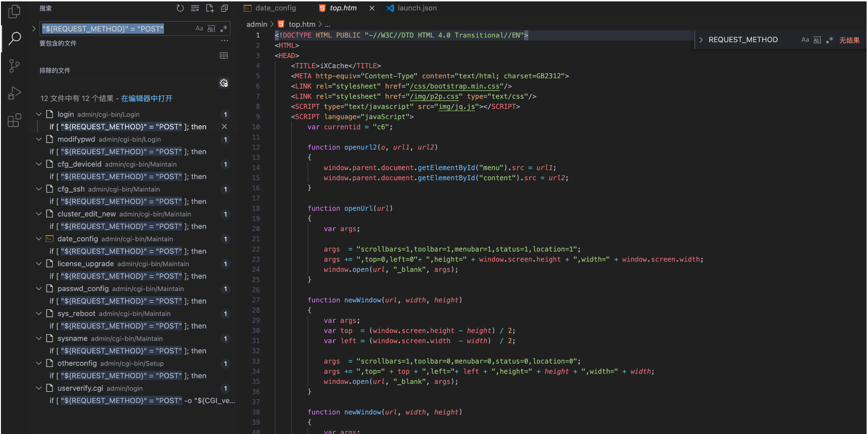Screen dimensions: 868x434
Task: Expand replace in REQUEST_METHOD find widget
Action: [701, 40]
